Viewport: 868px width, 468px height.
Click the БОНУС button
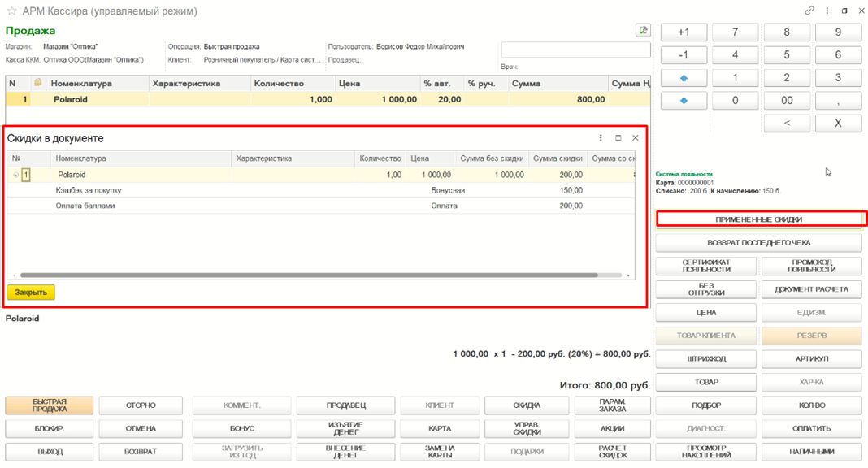pyautogui.click(x=242, y=428)
